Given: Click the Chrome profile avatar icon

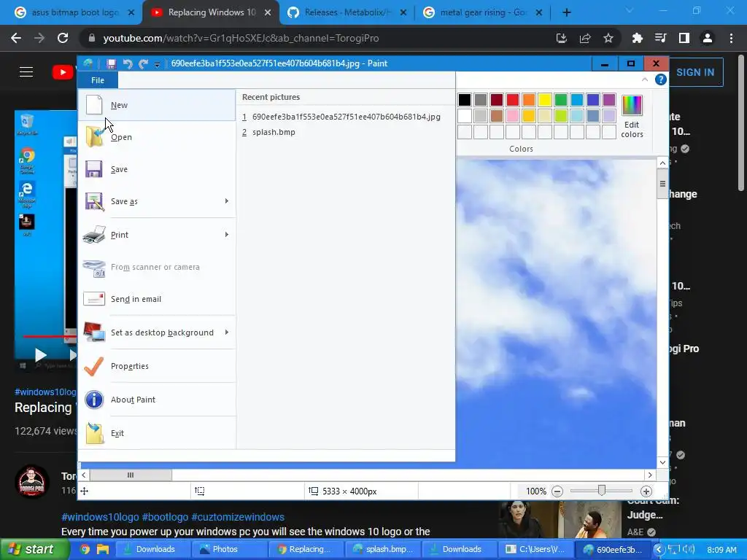Looking at the screenshot, I should point(708,38).
